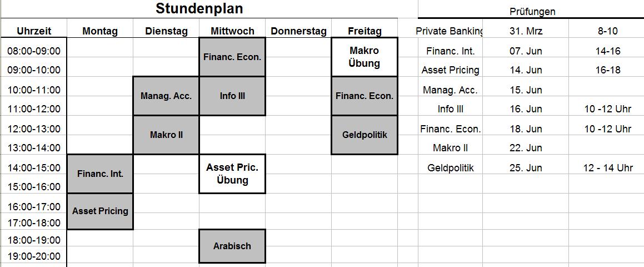
Task: Select the Donnerstag header cell
Action: (x=298, y=31)
